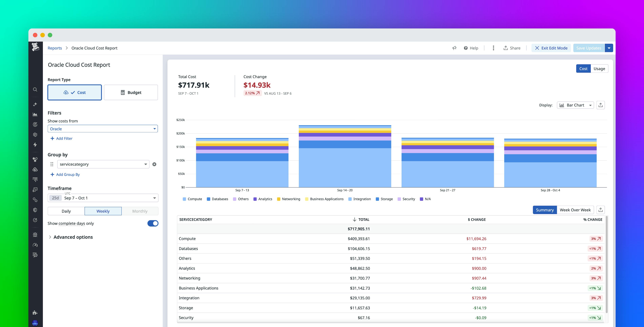Click the megaphone announcements icon in toolbar
This screenshot has height=327, width=644.
click(455, 48)
